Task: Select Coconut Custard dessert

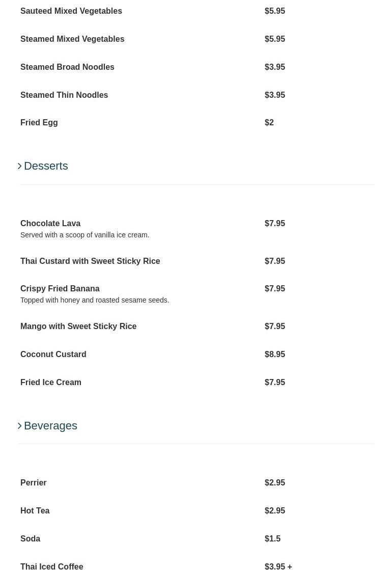Action: tap(53, 355)
